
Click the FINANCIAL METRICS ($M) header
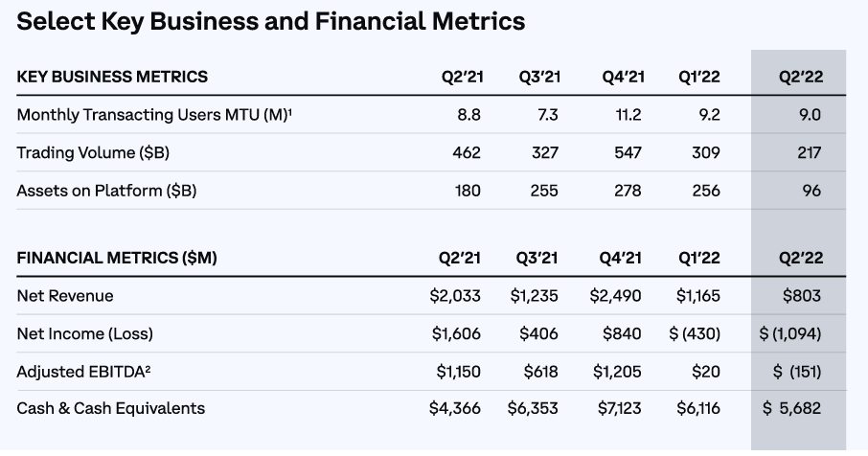[x=117, y=258]
